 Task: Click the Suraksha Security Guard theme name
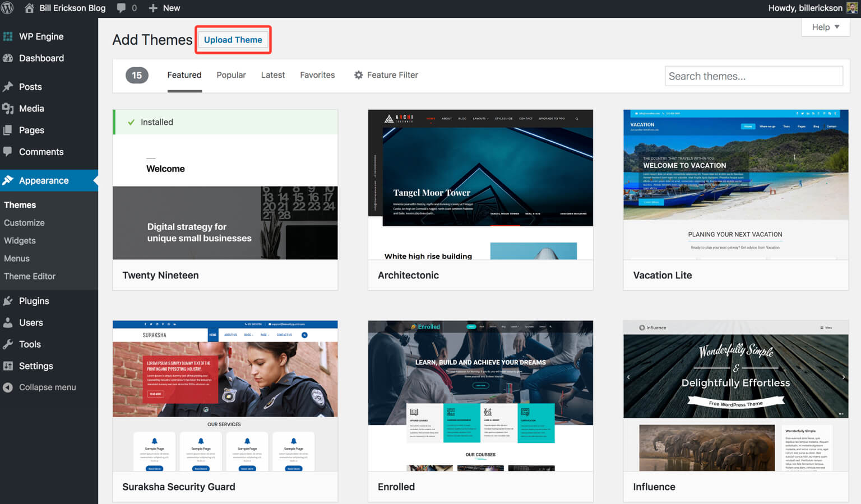click(179, 487)
